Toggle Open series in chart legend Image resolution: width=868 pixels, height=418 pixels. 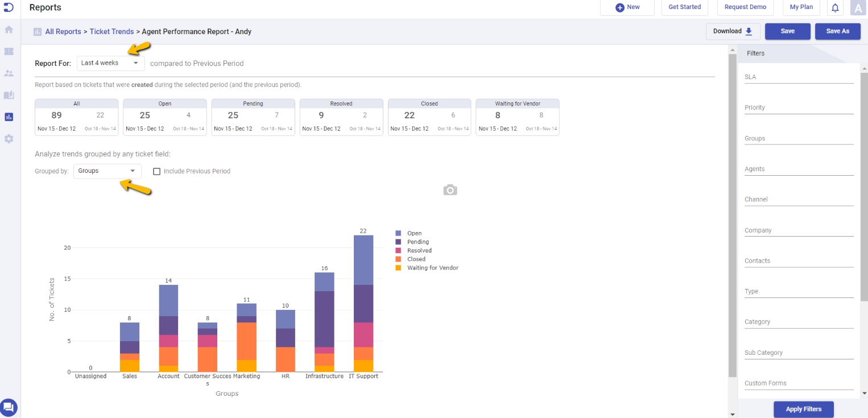pos(409,233)
